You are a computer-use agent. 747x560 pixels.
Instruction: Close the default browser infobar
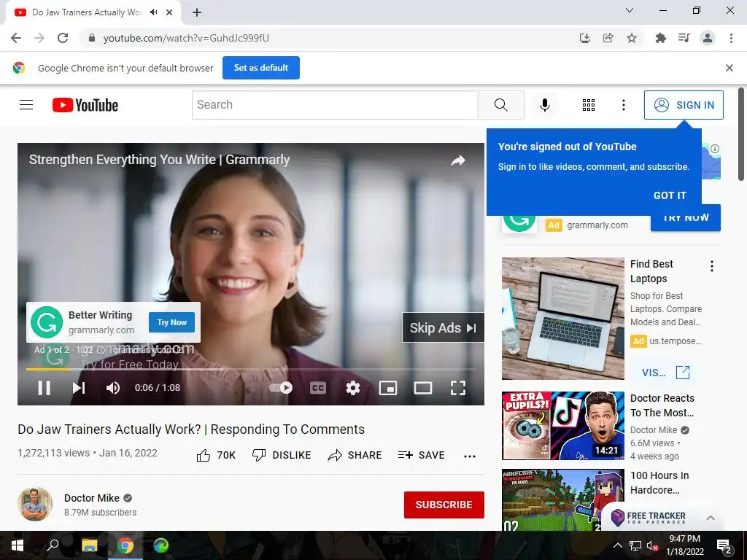click(729, 68)
